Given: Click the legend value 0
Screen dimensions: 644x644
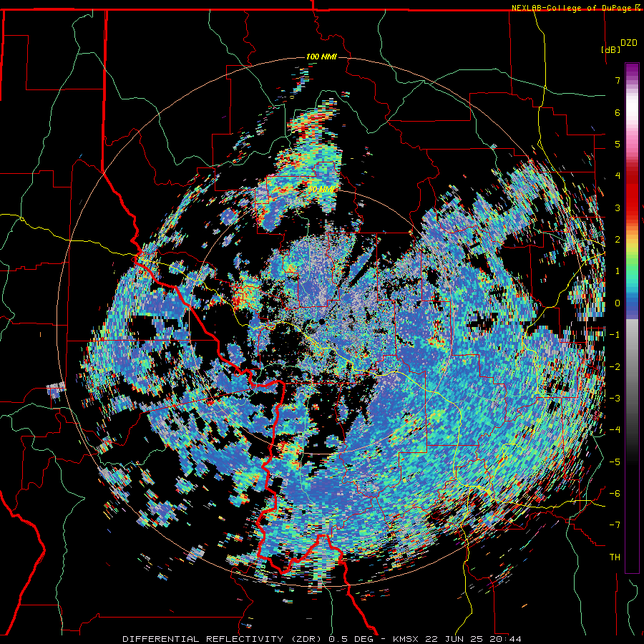Looking at the screenshot, I should [618, 303].
